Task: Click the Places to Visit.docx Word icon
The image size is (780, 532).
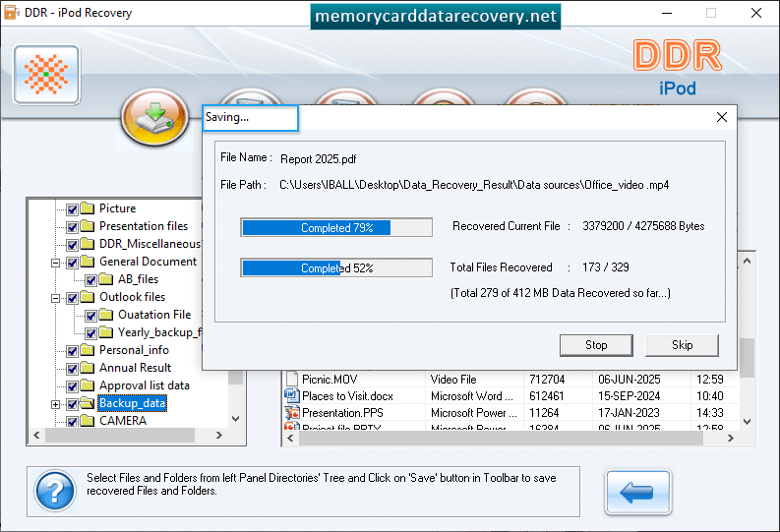Action: pos(292,395)
